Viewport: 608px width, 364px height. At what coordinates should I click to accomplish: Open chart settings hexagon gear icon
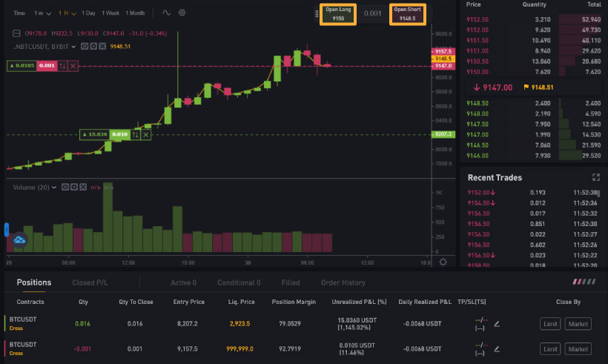(182, 13)
